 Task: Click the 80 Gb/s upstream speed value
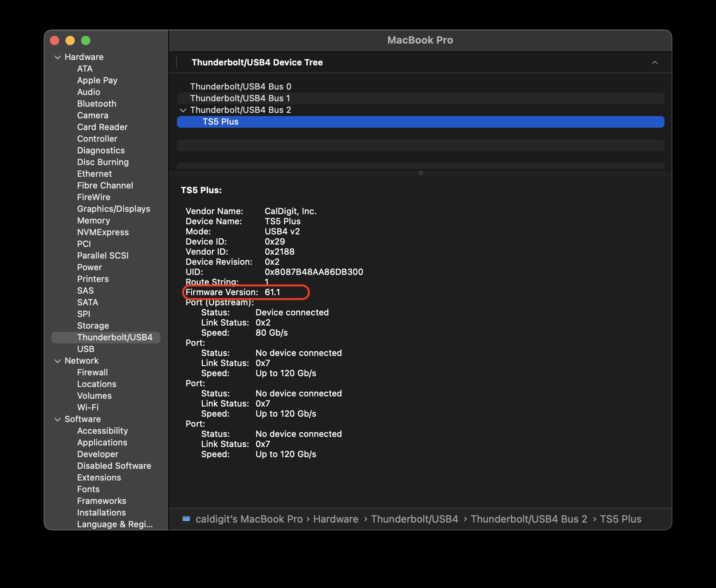[272, 333]
